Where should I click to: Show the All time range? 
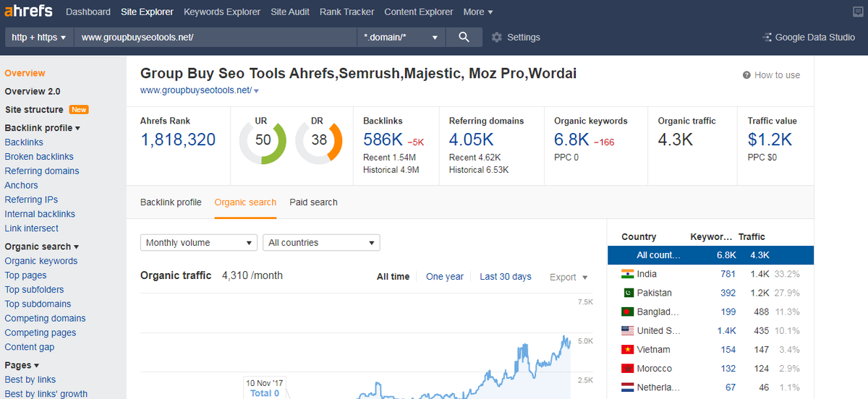(393, 277)
